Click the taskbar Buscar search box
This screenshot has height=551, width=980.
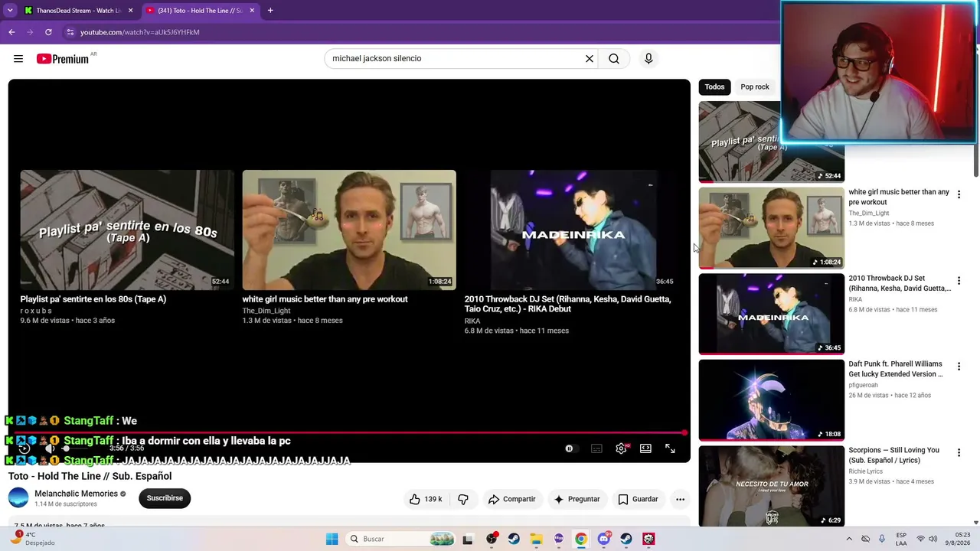402,539
